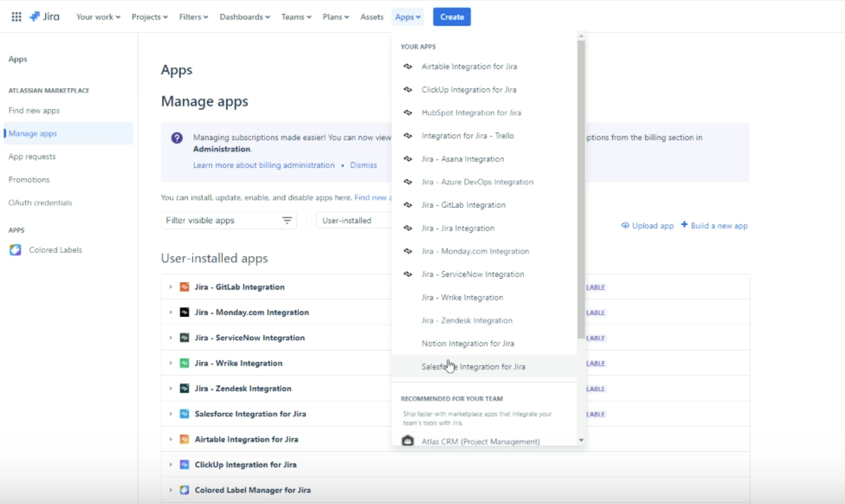Expand the Jira - Monday.com Integration row
This screenshot has height=504, width=845.
click(x=170, y=312)
